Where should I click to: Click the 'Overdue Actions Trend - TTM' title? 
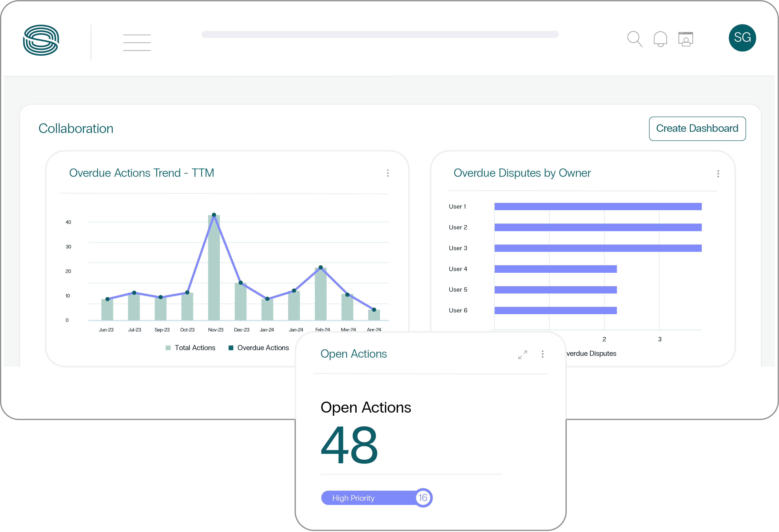coord(141,173)
